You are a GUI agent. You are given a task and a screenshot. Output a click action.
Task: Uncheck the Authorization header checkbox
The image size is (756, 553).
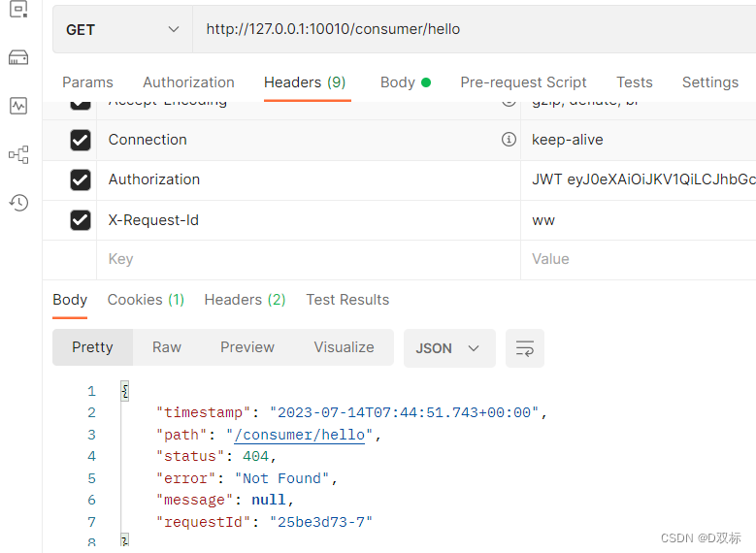pyautogui.click(x=80, y=180)
